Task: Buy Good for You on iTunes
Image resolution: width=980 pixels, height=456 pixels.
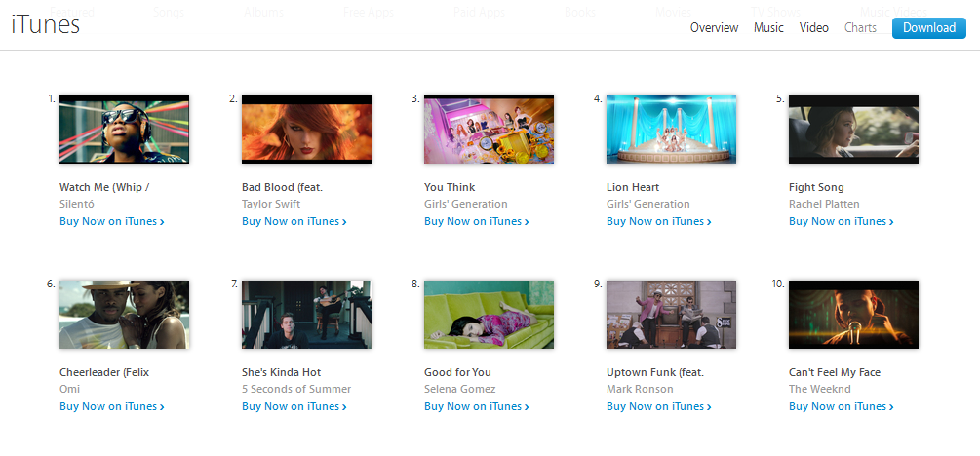Action: (x=477, y=406)
